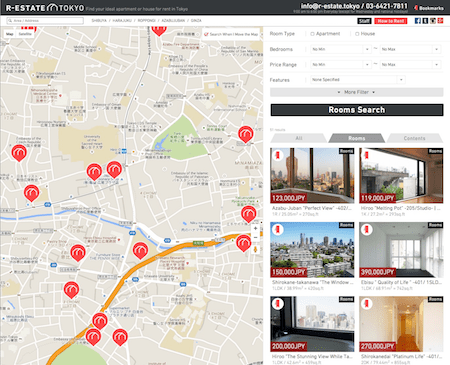The height and width of the screenshot is (365, 450).
Task: Open the Bedrooms No Min dropdown
Action: click(341, 49)
